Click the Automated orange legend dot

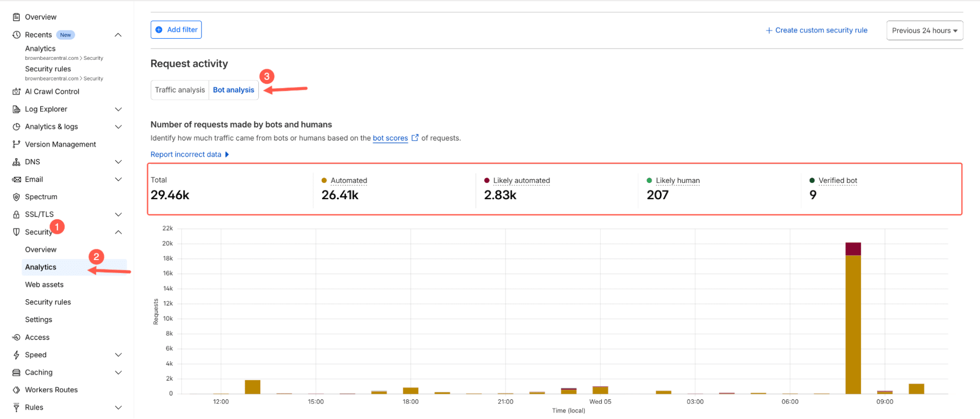324,181
